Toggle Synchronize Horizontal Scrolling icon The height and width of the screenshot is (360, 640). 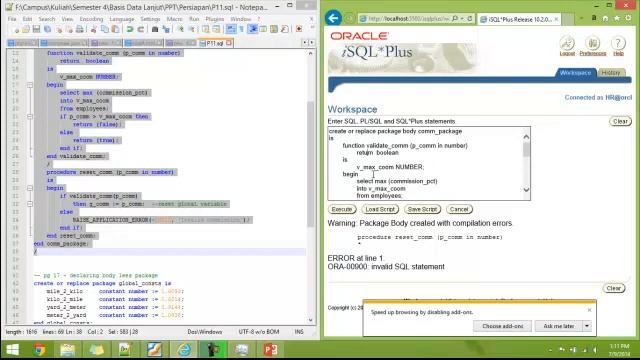[x=216, y=29]
